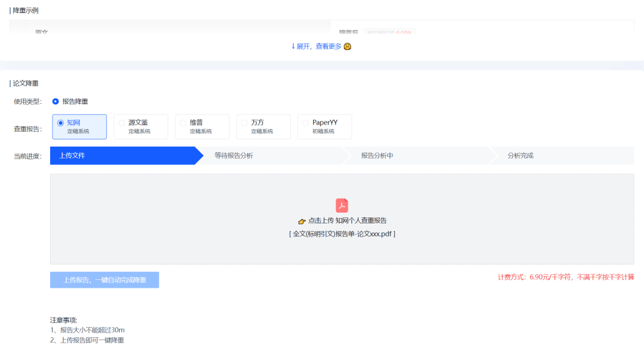Click the 论文降重 section heading
644x361 pixels.
pyautogui.click(x=25, y=83)
